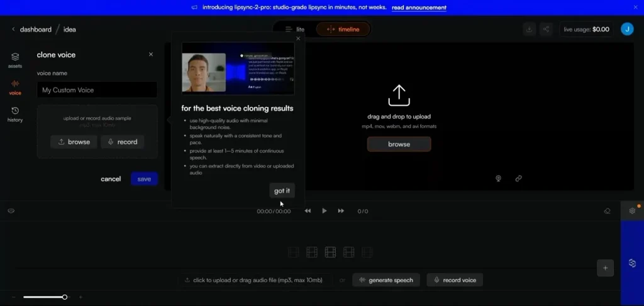Switch to the lite tab
Screen dimensions: 644x306
296,29
